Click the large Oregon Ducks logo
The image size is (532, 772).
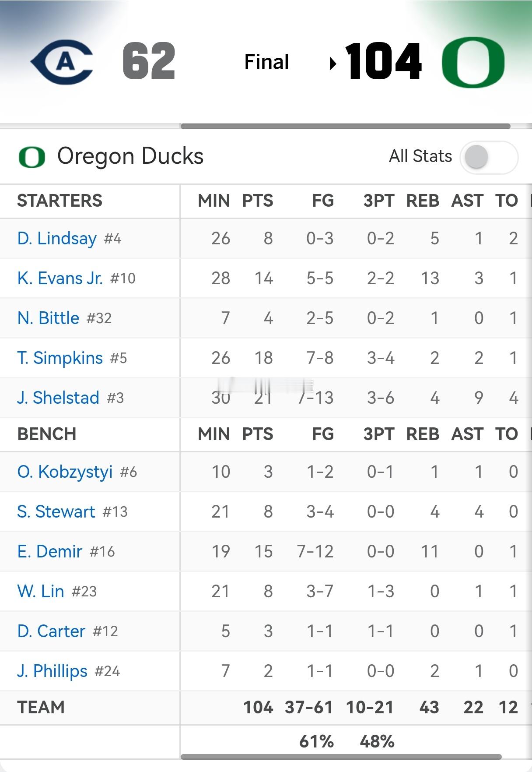(x=473, y=62)
